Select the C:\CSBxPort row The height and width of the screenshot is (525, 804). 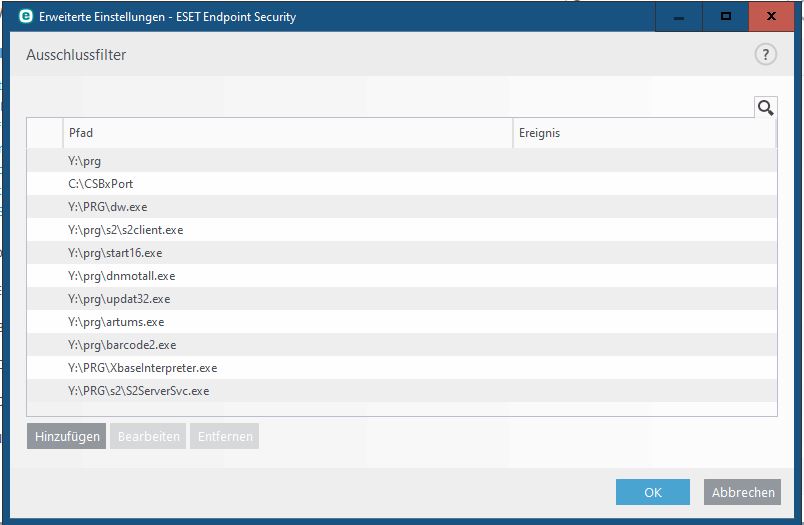tap(401, 184)
